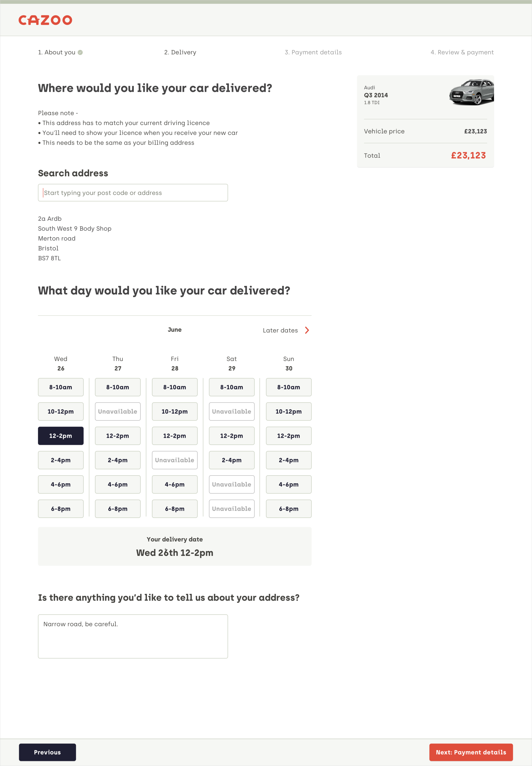Choose the Sun 30 6-8pm slot
532x766 pixels.
coord(289,509)
